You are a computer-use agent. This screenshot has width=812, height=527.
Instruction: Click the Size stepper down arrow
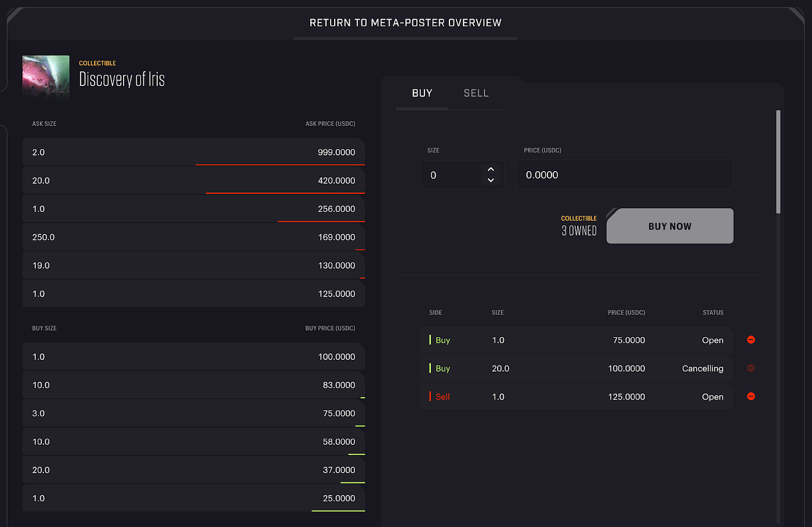491,181
